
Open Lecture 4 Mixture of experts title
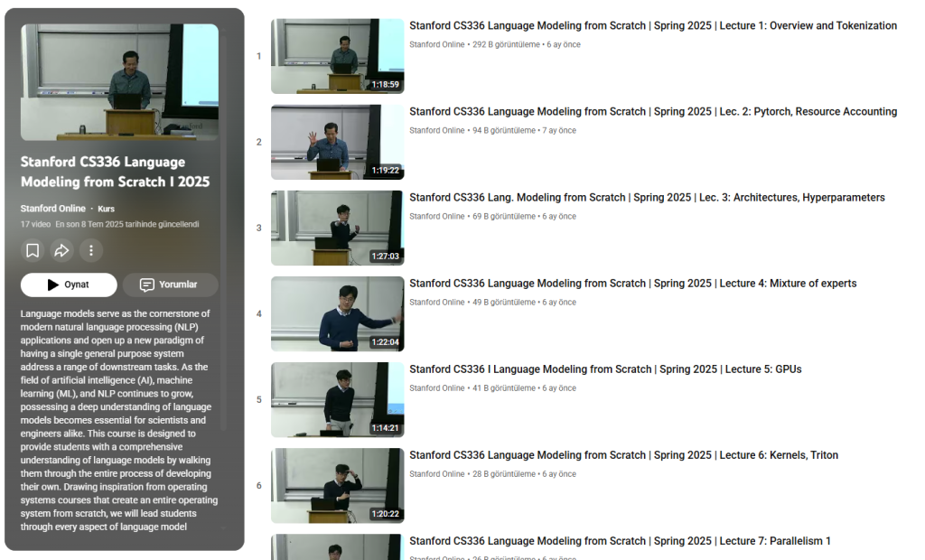[632, 284]
